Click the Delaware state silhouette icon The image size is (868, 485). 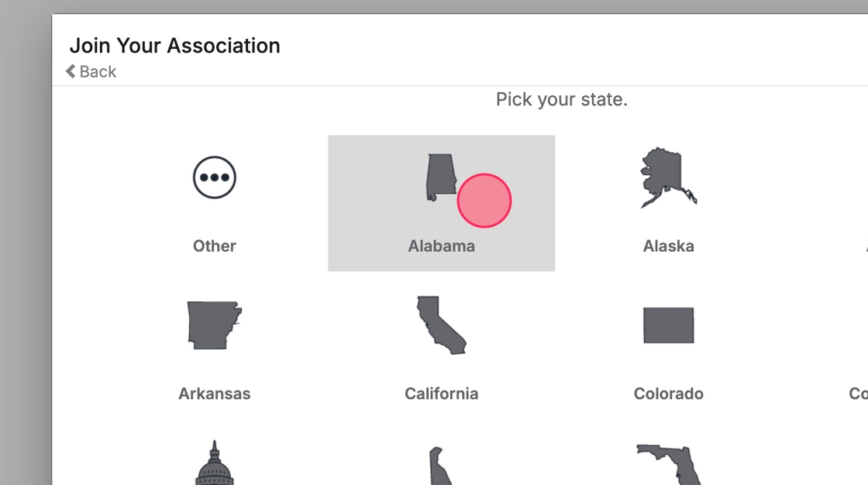(x=439, y=466)
